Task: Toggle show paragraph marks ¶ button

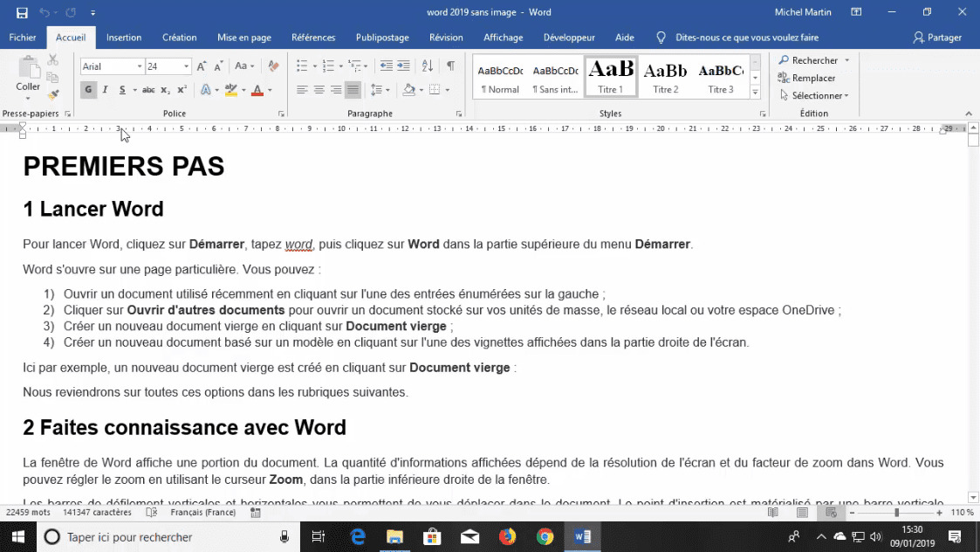Action: click(x=450, y=66)
